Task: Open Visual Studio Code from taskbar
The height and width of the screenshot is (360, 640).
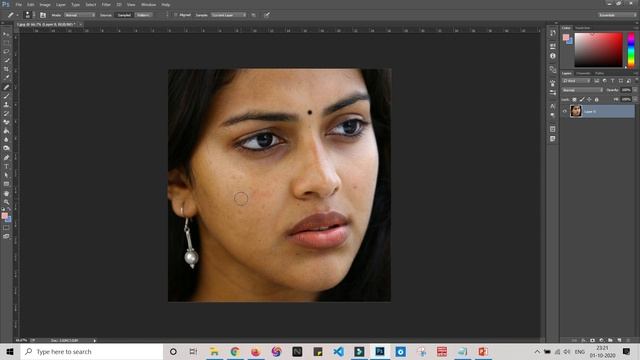Action: (338, 351)
